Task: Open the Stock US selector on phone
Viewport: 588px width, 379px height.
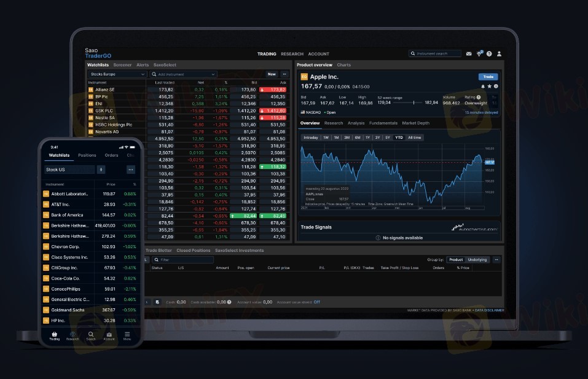Action: click(x=70, y=170)
